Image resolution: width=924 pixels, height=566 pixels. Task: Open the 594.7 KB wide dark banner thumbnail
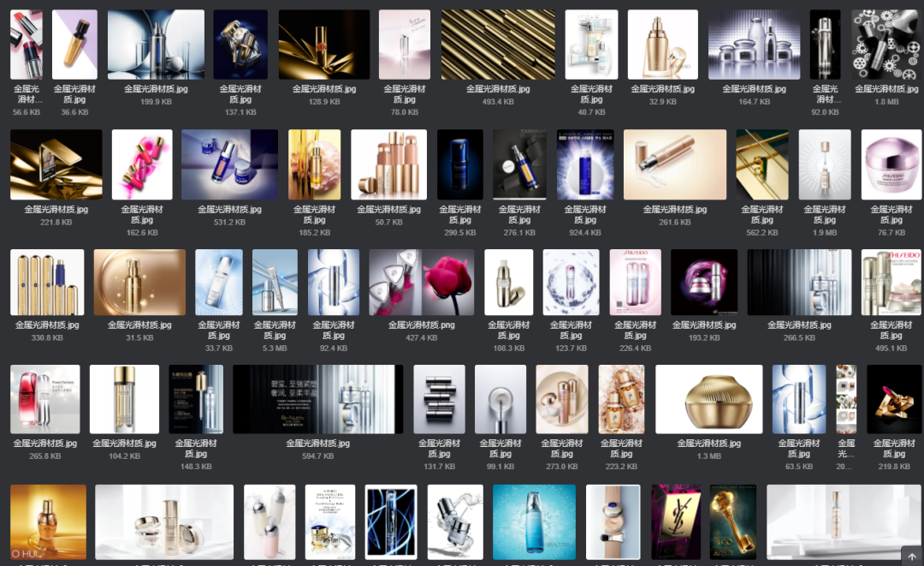[x=316, y=399]
